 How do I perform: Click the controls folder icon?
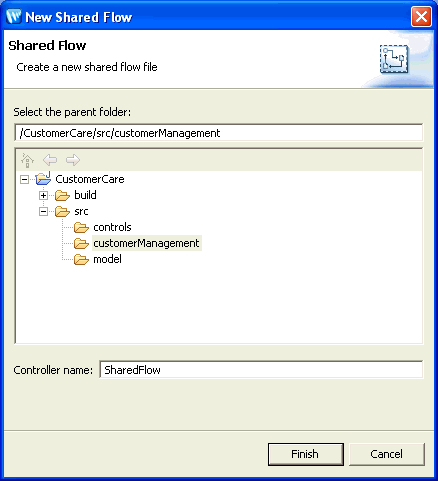pyautogui.click(x=81, y=227)
